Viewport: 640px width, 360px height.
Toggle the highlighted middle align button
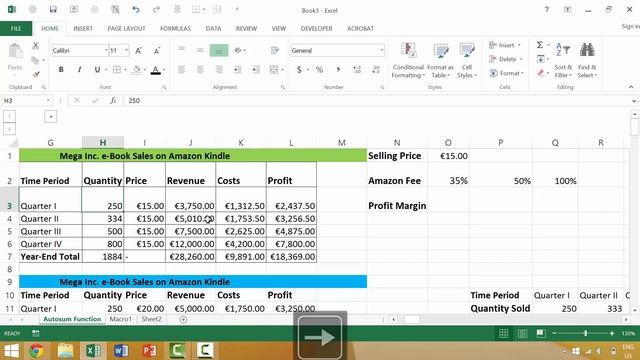[x=219, y=50]
